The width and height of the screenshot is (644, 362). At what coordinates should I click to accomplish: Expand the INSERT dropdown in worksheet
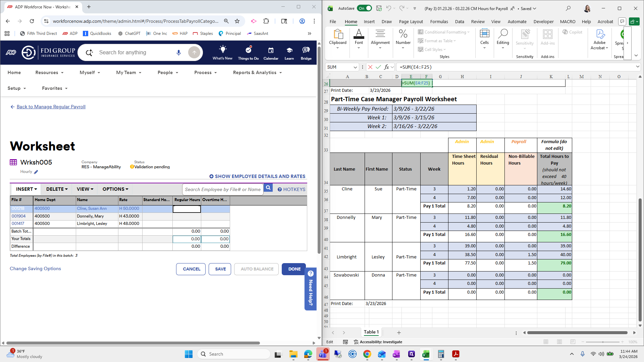26,189
